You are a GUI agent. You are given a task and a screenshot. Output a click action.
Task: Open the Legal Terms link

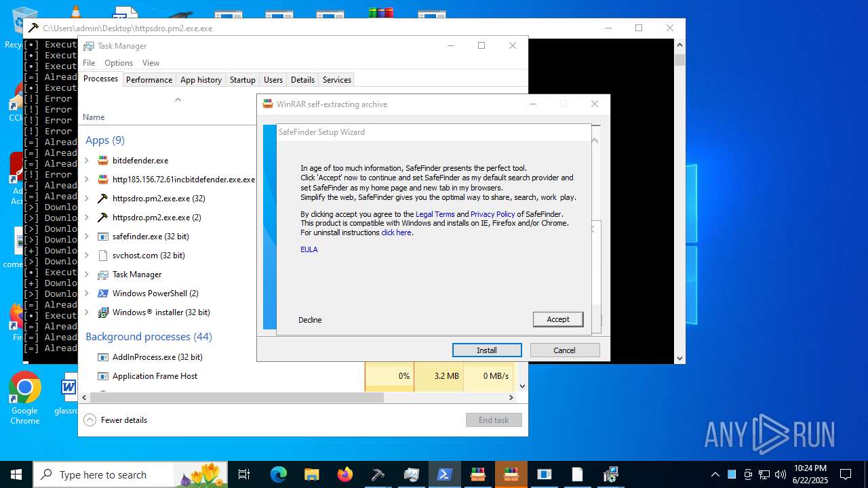(x=435, y=214)
